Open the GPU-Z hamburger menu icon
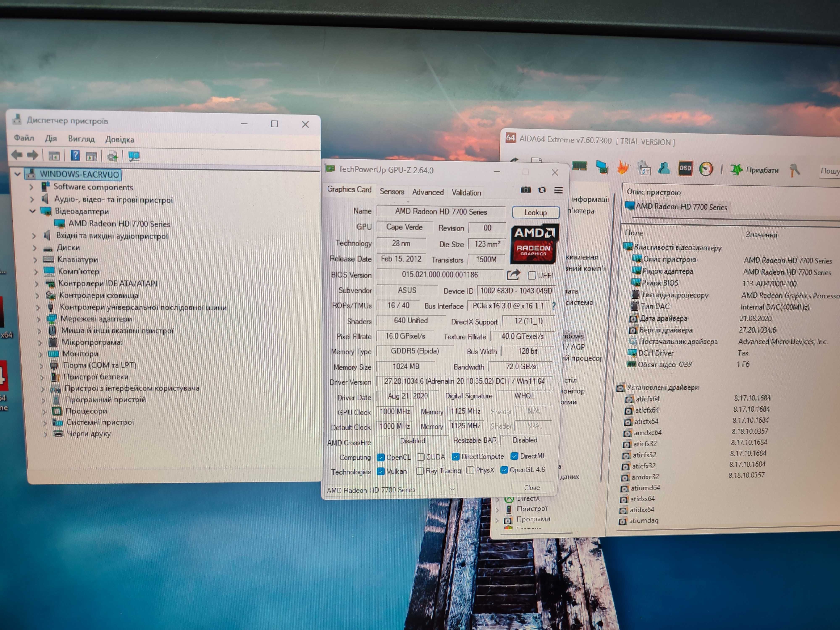Viewport: 840px width, 630px height. 558,190
